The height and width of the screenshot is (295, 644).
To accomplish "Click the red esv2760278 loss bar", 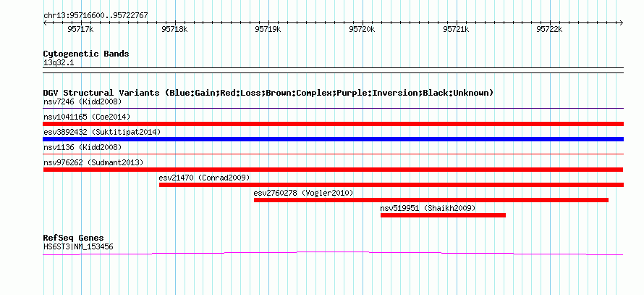I will point(431,200).
